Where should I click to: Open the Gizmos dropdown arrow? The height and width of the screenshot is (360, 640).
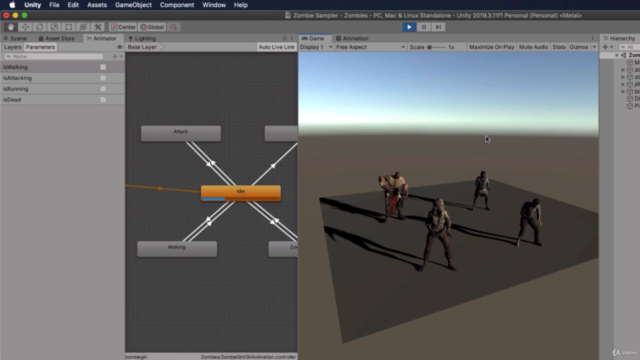click(594, 47)
